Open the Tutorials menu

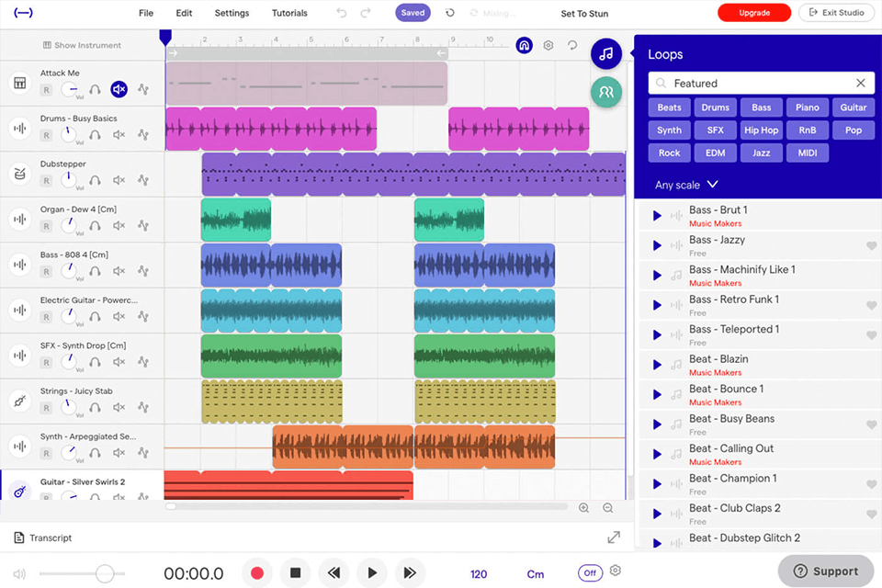tap(289, 13)
